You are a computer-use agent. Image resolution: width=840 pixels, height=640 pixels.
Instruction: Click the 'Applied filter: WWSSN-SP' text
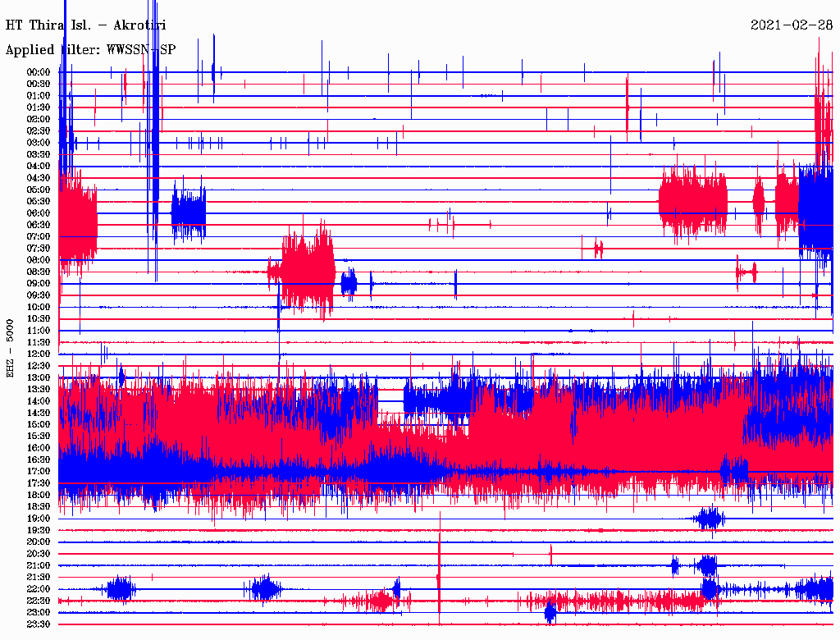pos(90,50)
